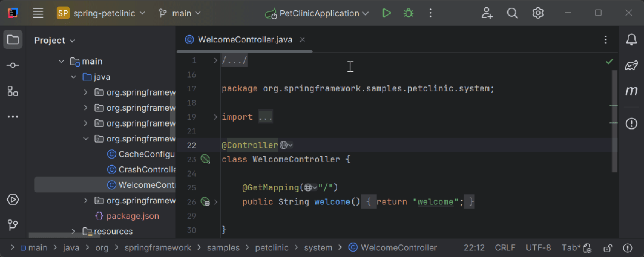Viewport: 644px width, 257px height.
Task: Open Search Everywhere magnifier
Action: [x=512, y=13]
